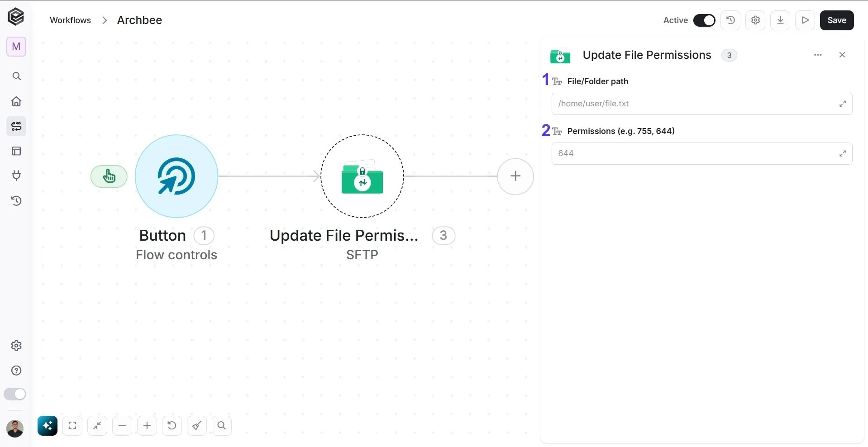The height and width of the screenshot is (447, 868).
Task: Open the plug/connections icon in the sidebar
Action: 16,176
